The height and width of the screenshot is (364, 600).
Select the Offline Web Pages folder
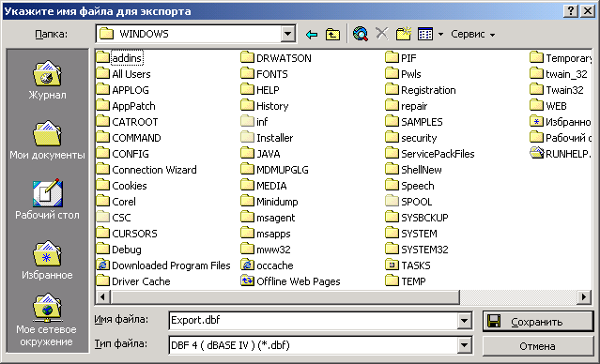click(290, 281)
